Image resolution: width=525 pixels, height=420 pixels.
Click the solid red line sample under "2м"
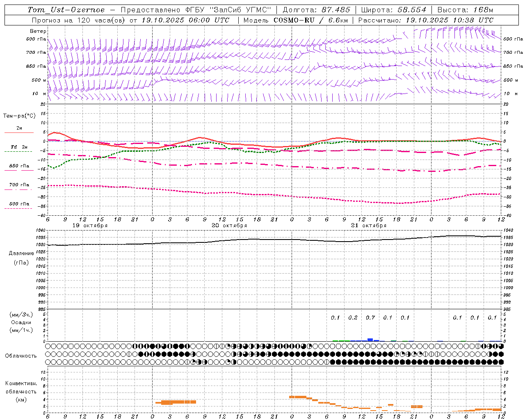[x=19, y=133]
